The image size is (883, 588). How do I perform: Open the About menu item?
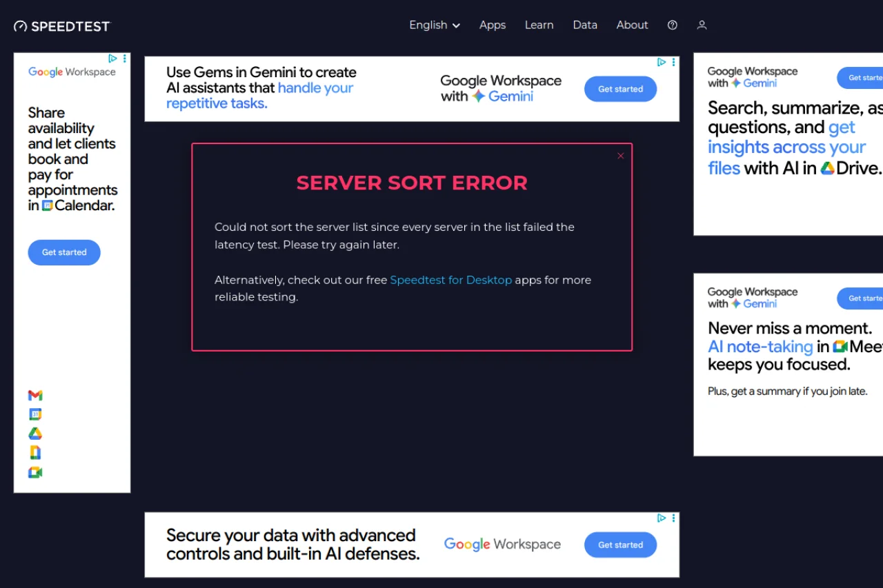(x=632, y=25)
